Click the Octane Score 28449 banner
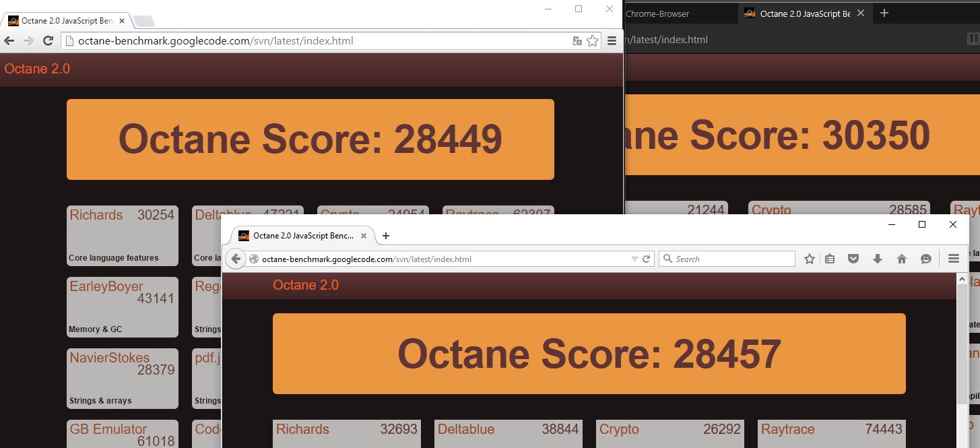 (x=311, y=139)
